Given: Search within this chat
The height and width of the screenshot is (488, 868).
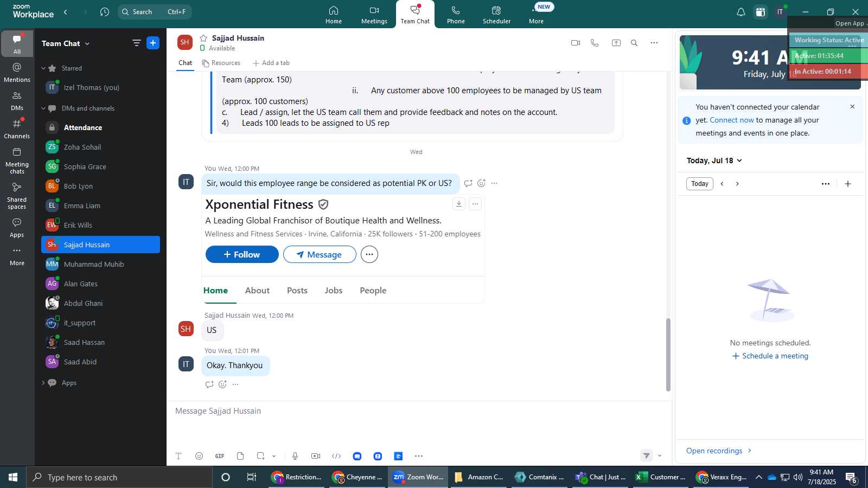Looking at the screenshot, I should (634, 43).
